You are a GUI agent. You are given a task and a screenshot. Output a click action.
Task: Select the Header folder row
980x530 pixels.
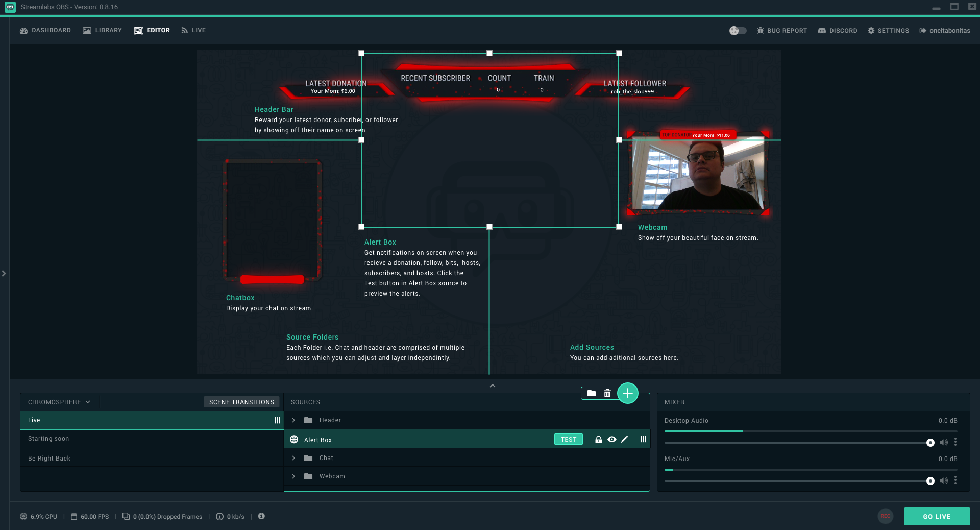coord(467,420)
